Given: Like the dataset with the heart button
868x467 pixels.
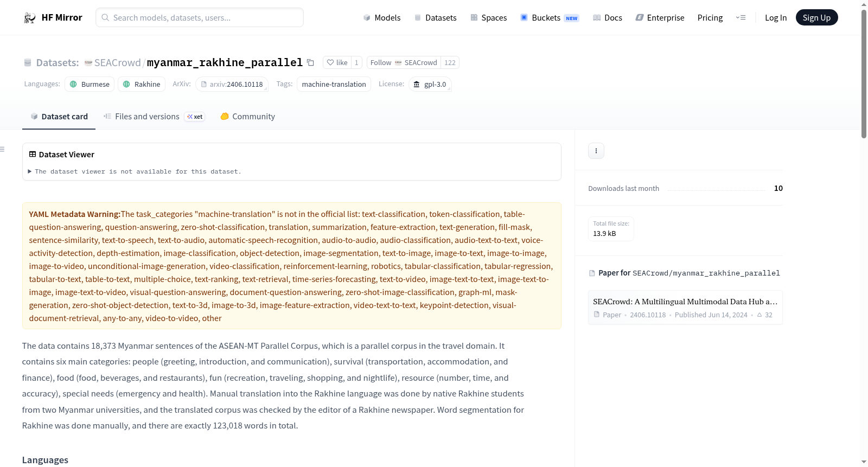Looking at the screenshot, I should 337,62.
